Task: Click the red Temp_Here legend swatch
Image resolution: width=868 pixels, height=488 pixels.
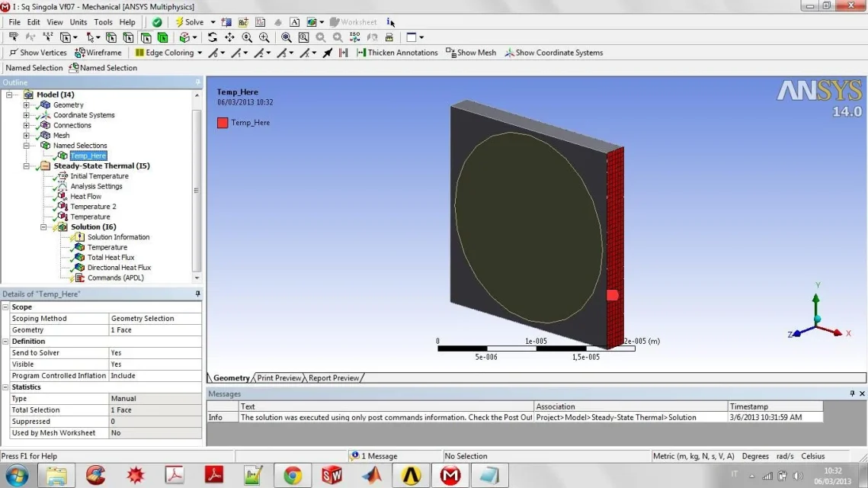Action: [223, 123]
